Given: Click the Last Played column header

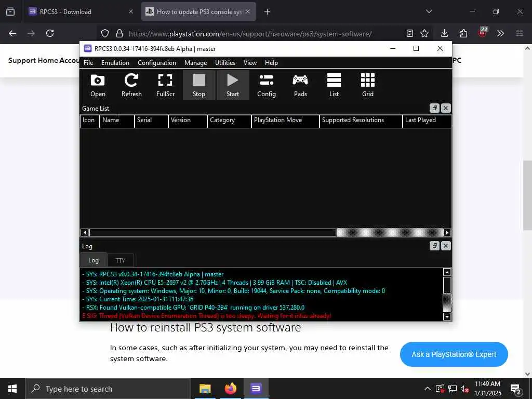Looking at the screenshot, I should (427, 121).
